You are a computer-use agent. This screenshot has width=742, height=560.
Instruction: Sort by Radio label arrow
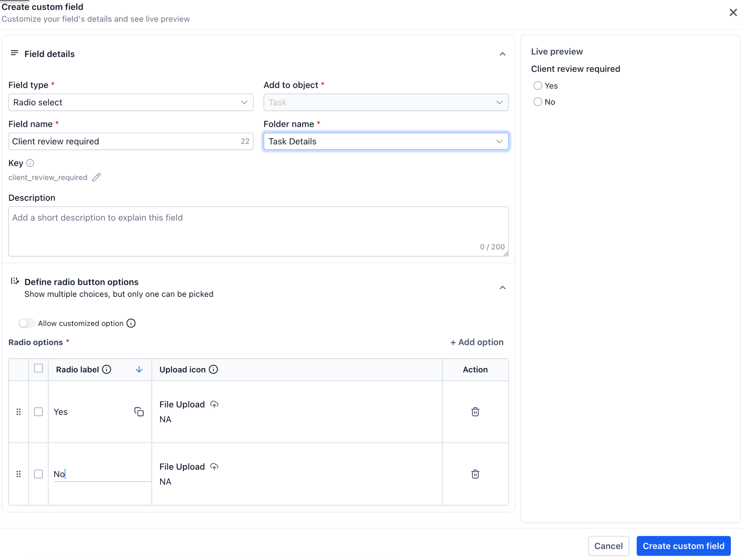coord(139,369)
